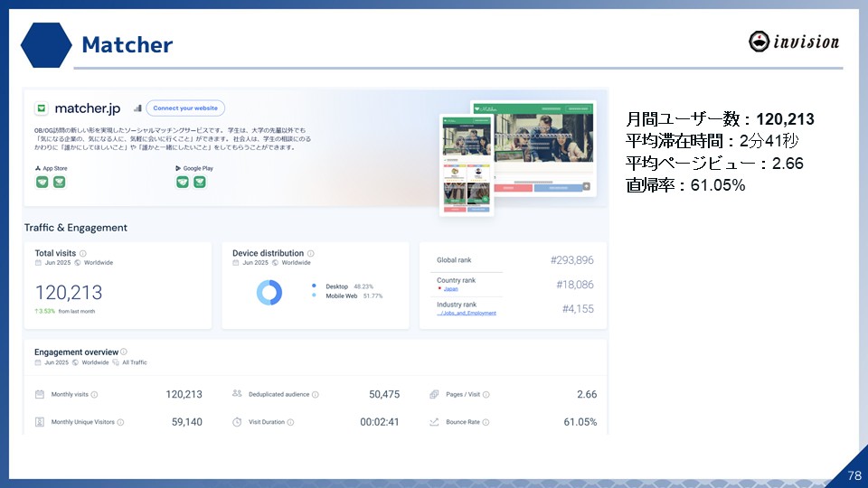Click the desktop site preview thumbnail
Screen dimensions: 868x488
pyautogui.click(x=543, y=148)
